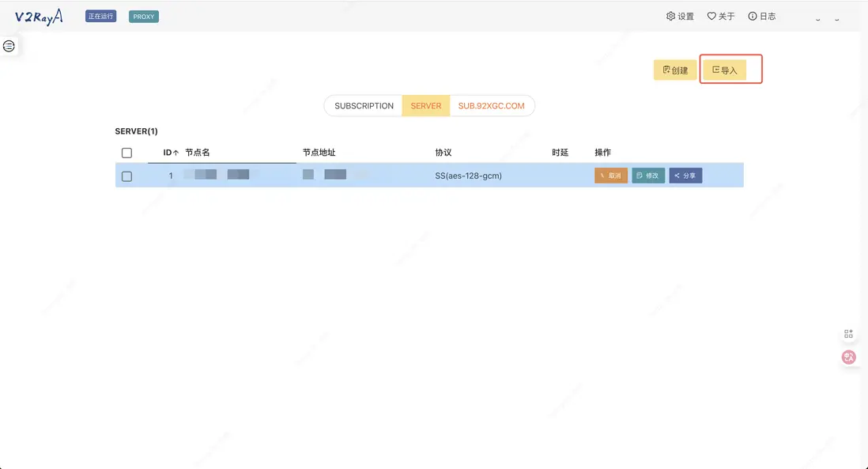Click the 取消 cancel button in row 1
The height and width of the screenshot is (469, 868).
(x=611, y=176)
